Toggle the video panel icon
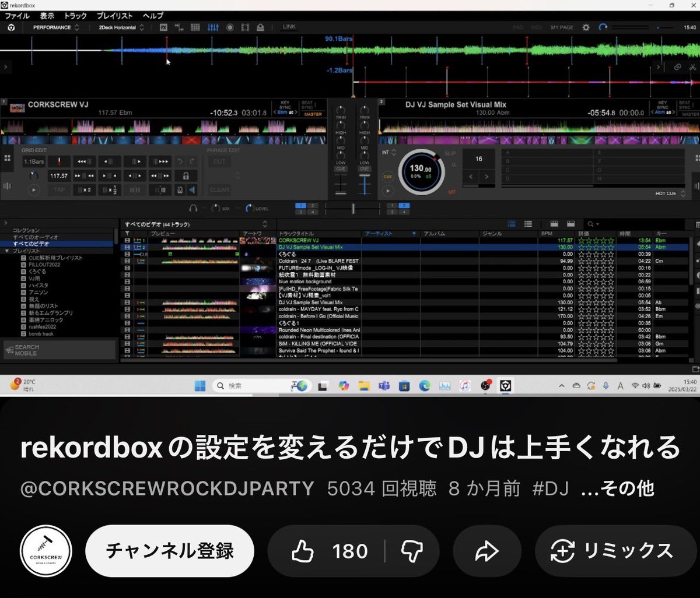The width and height of the screenshot is (700, 598). click(x=245, y=27)
